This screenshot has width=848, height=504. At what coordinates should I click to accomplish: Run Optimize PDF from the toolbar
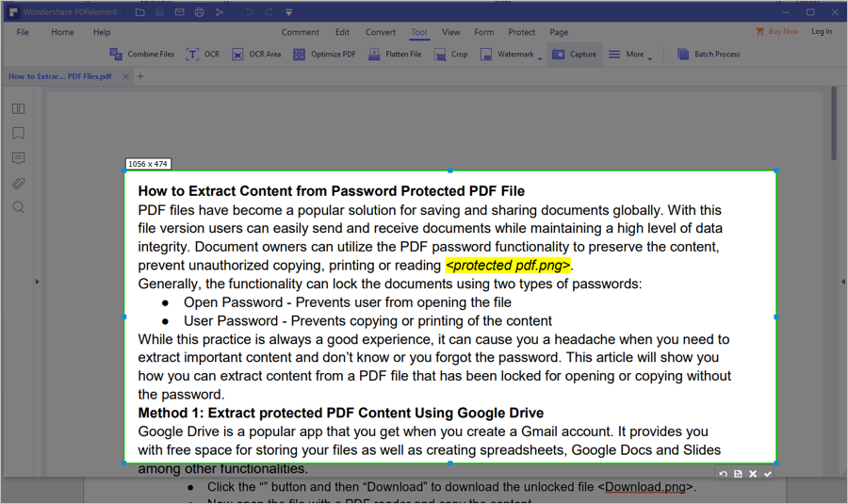[324, 55]
